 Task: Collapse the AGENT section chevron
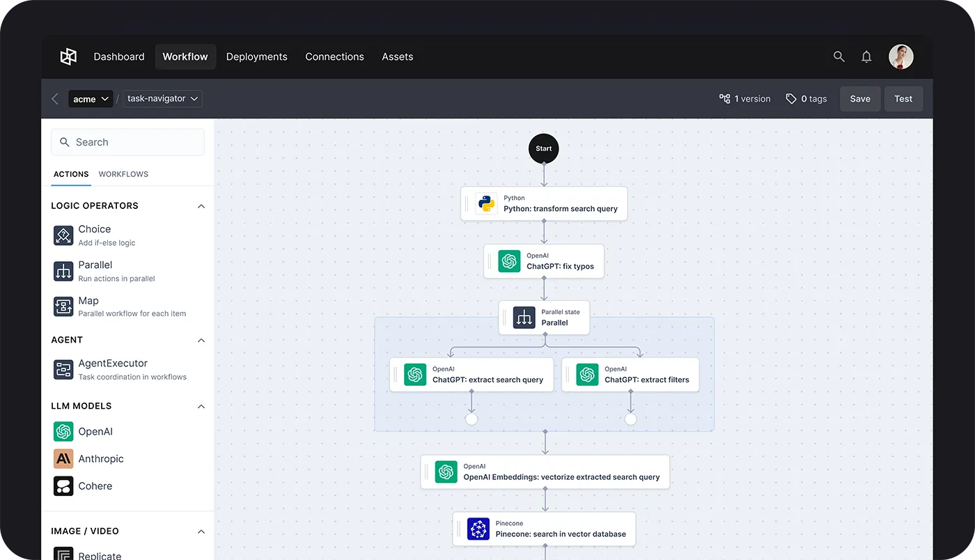[201, 340]
